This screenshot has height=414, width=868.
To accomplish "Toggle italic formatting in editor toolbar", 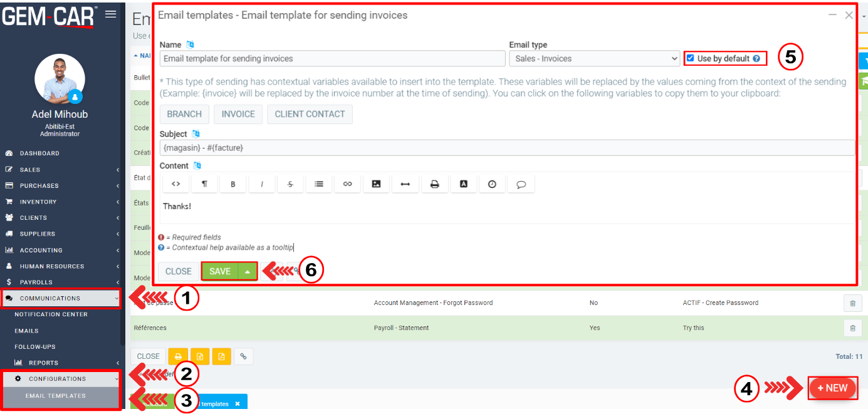I will pos(262,184).
